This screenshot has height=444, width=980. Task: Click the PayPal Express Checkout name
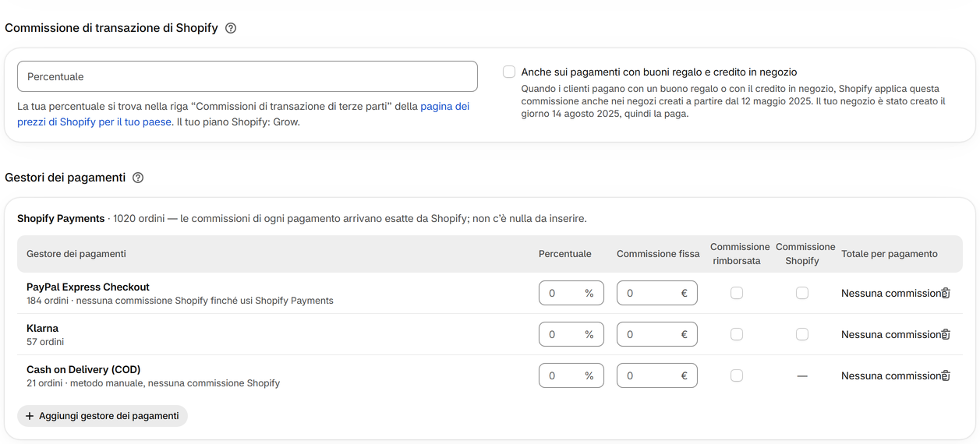(x=88, y=287)
